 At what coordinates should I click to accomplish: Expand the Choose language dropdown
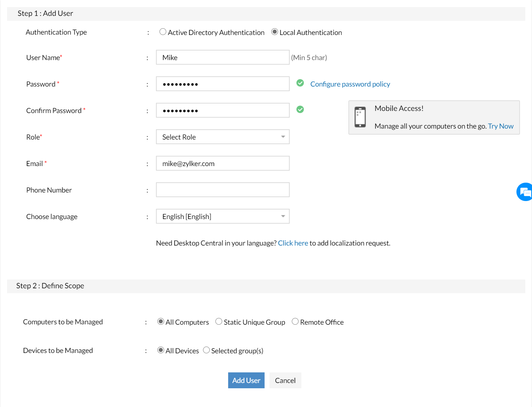(222, 217)
